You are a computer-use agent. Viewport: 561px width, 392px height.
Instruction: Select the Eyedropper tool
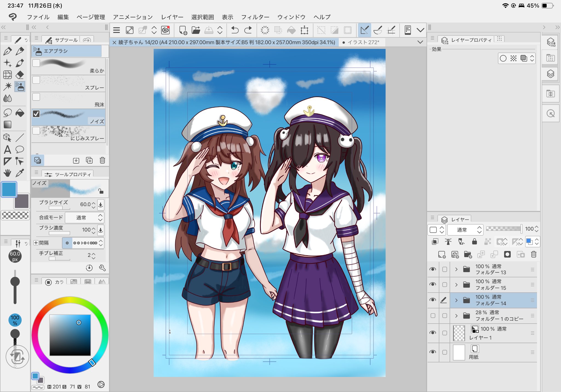(20, 173)
